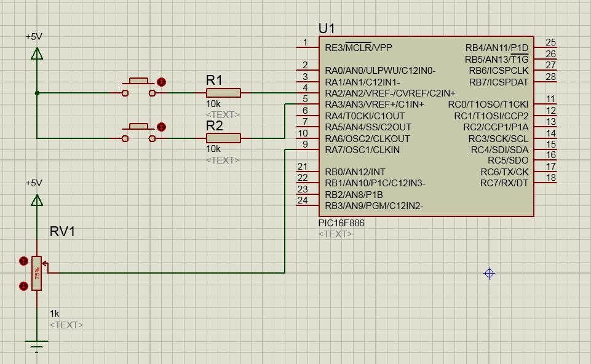The height and width of the screenshot is (364, 591).
Task: Click the upper +5V power terminal arrow
Action: point(37,54)
